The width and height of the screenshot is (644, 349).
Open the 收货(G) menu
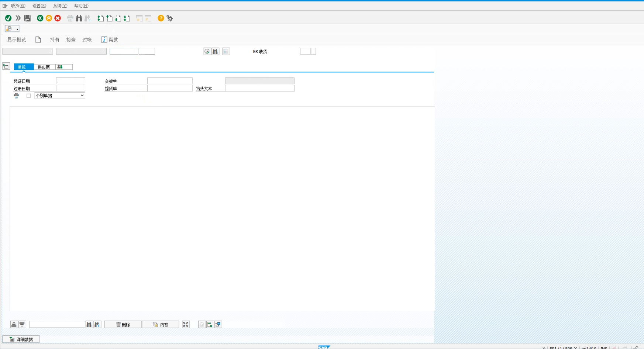click(18, 6)
